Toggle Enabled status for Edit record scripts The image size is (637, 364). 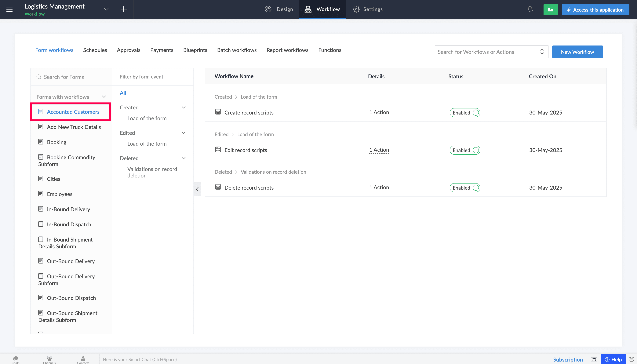[x=465, y=150]
